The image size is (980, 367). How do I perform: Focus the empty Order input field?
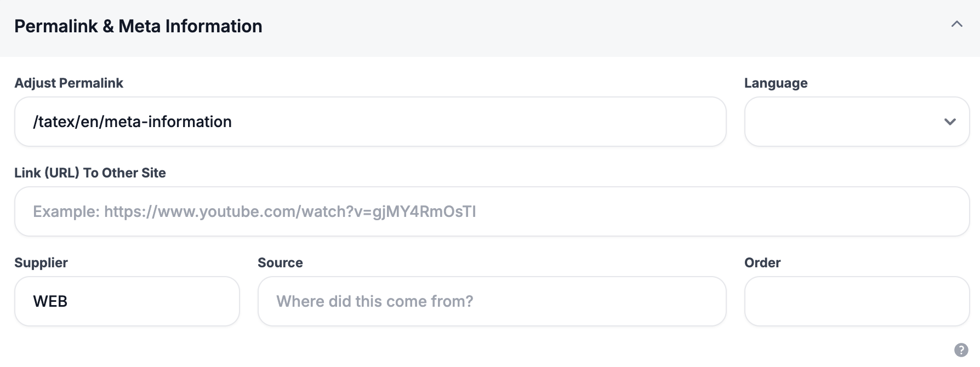(x=857, y=301)
